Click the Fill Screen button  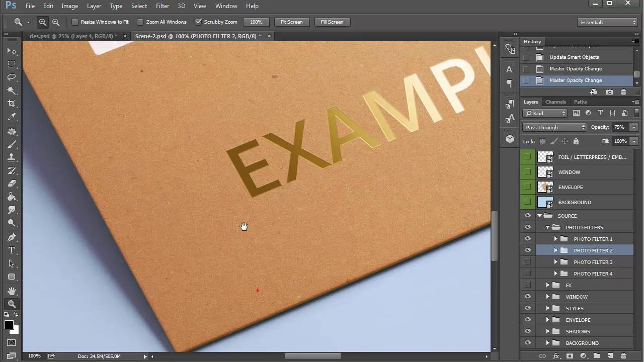click(x=332, y=22)
